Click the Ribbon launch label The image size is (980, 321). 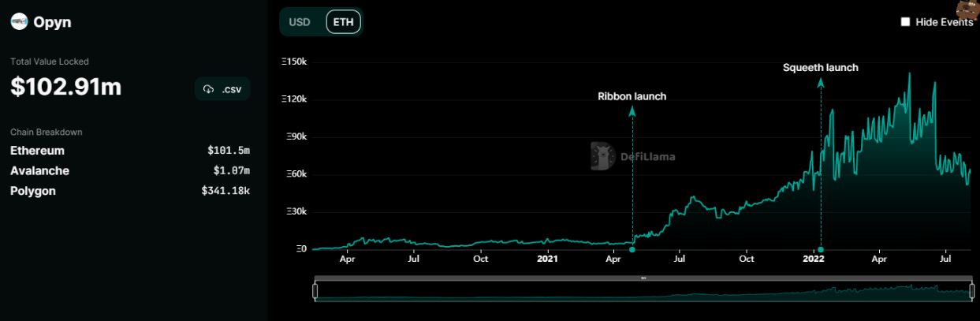[632, 96]
